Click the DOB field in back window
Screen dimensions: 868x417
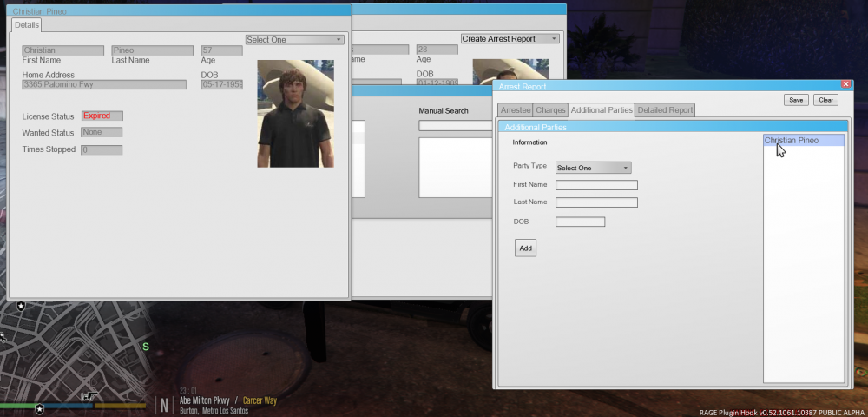click(437, 83)
